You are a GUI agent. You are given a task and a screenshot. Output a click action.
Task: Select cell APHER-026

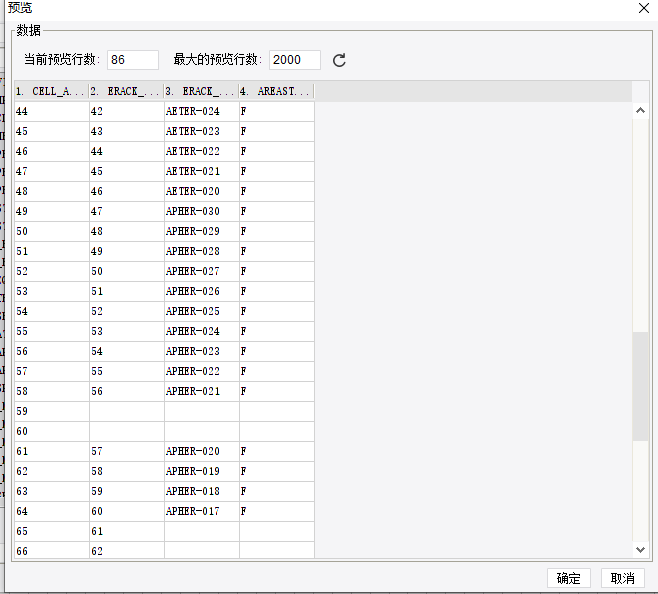click(x=201, y=291)
